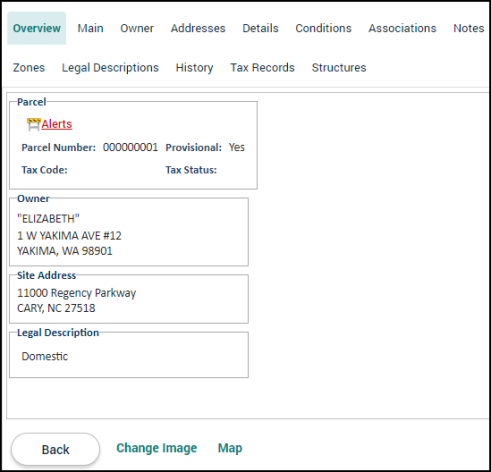The height and width of the screenshot is (472, 491).
Task: View the Conditions tab
Action: pyautogui.click(x=323, y=28)
